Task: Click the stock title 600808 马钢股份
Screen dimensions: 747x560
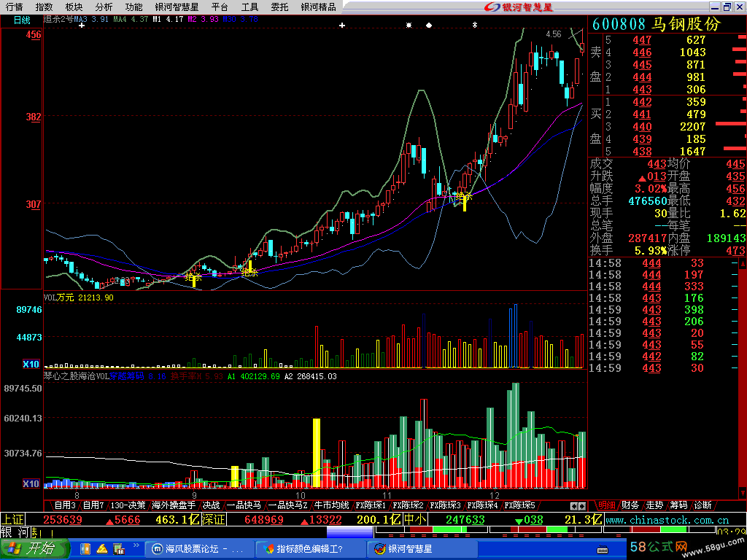Action: tap(657, 24)
